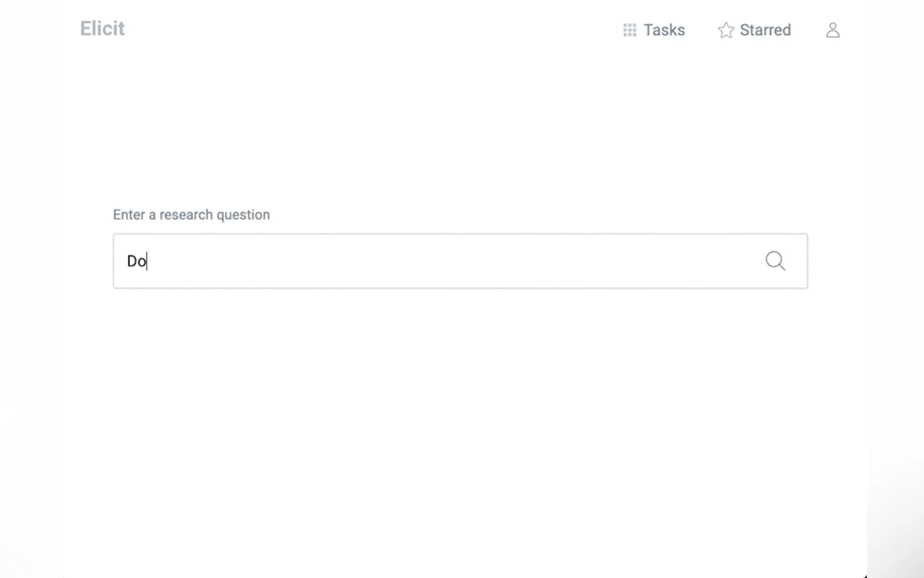
Task: Open account menu from person icon
Action: click(x=833, y=30)
